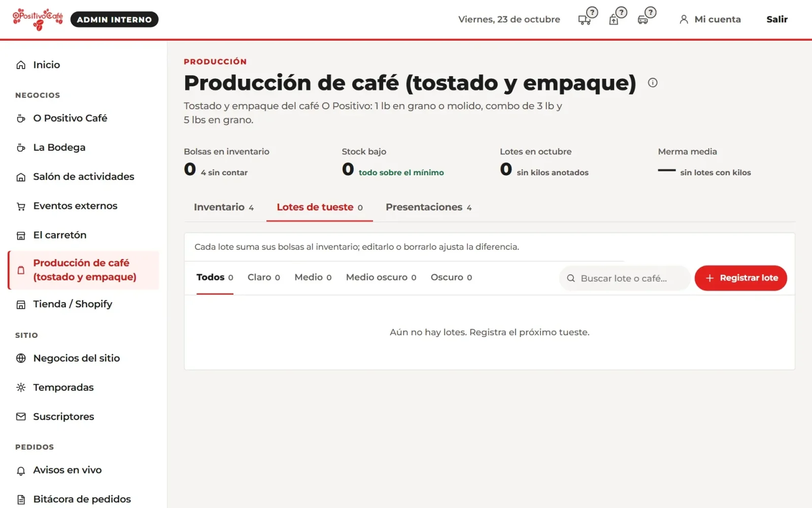
Task: Switch to the Inventario tab
Action: pos(224,207)
